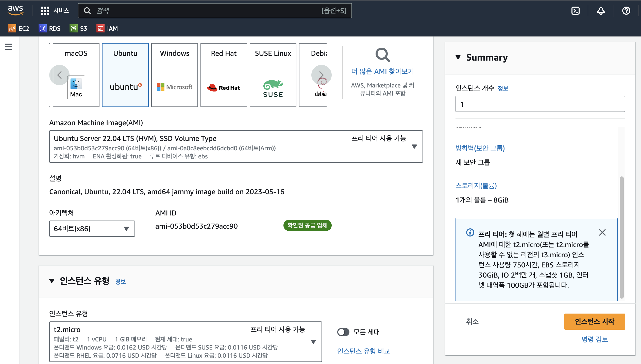Open the compare instance types link
Viewport: 641px width, 364px height.
click(x=363, y=351)
